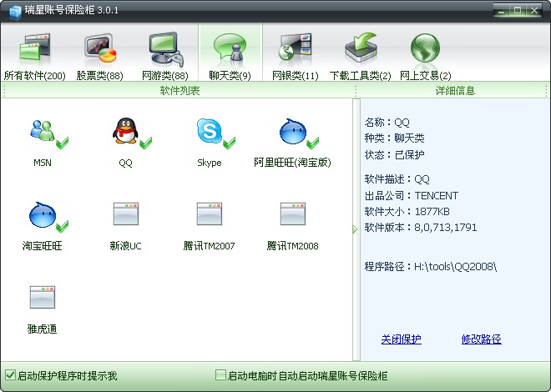The width and height of the screenshot is (551, 392).
Task: Enable 启动电脑时自动启动瑞星账号保险柜 checkbox
Action: pos(220,374)
